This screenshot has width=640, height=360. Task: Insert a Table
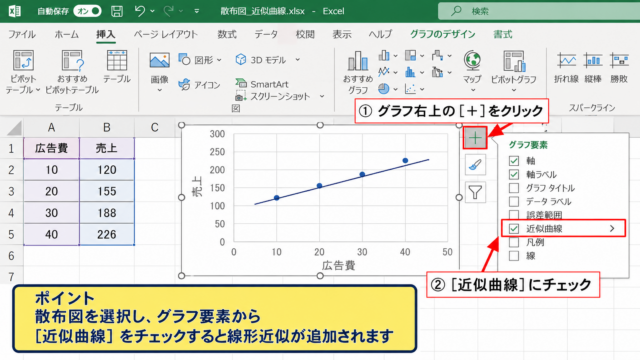coord(117,67)
